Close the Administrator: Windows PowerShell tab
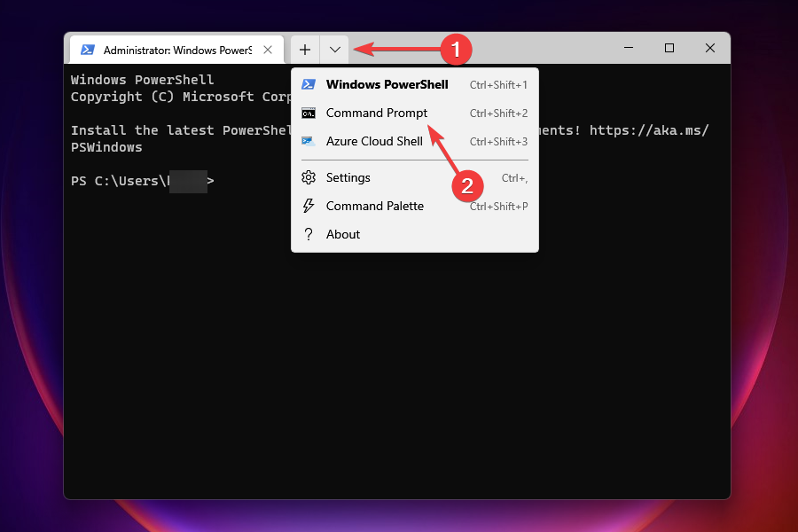Image resolution: width=798 pixels, height=532 pixels. (x=268, y=50)
